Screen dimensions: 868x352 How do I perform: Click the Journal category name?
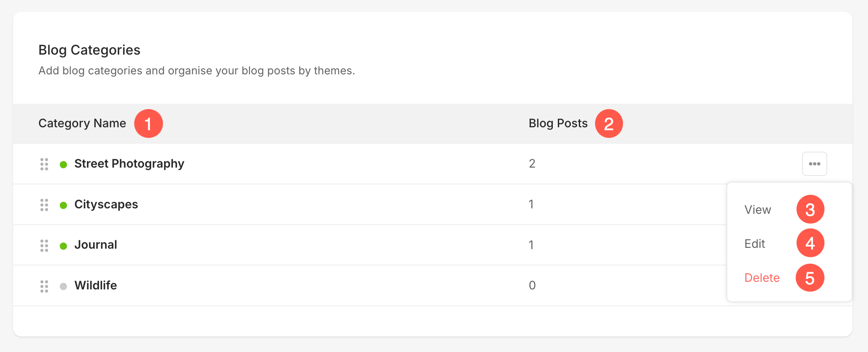tap(96, 244)
